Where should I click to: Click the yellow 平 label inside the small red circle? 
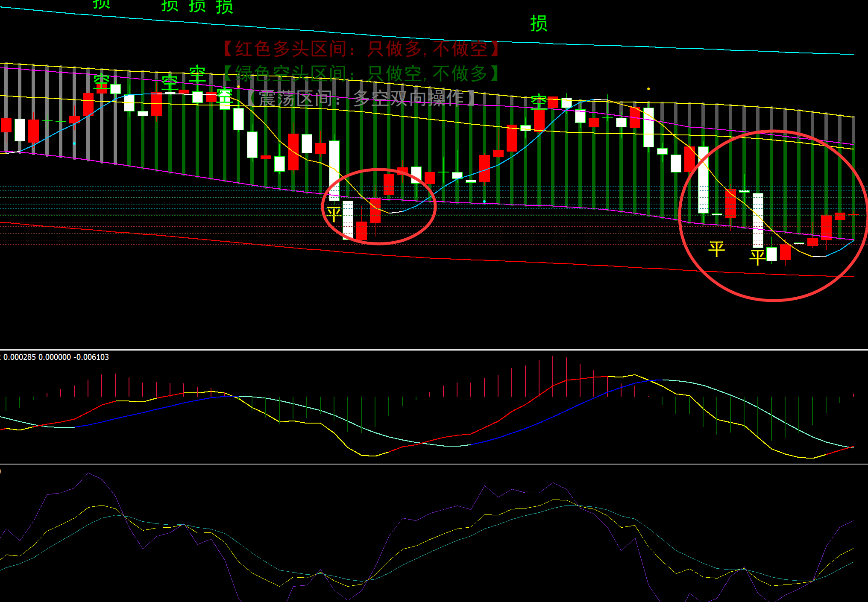[334, 214]
